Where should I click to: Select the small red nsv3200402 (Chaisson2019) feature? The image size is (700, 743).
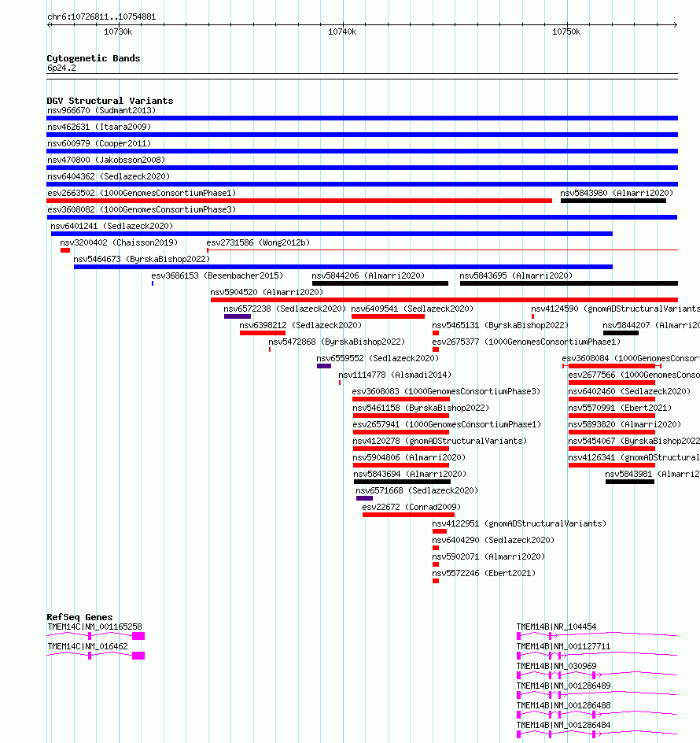[x=65, y=250]
